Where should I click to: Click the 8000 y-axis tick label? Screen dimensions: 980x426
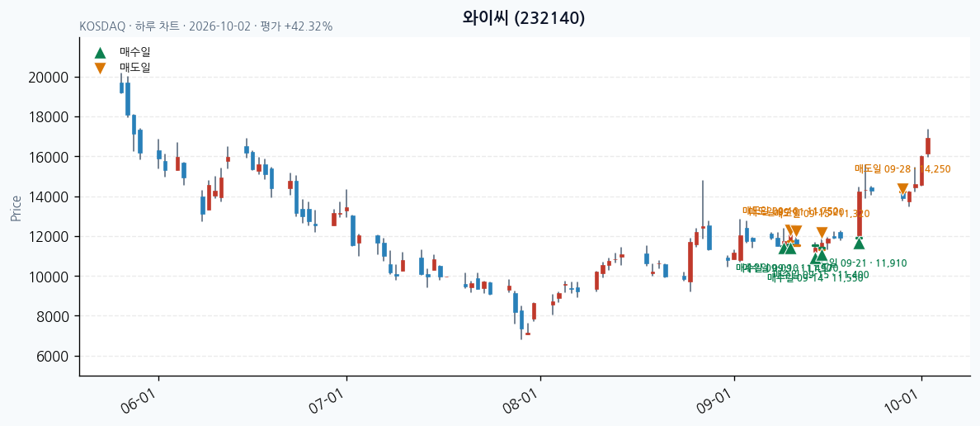point(51,316)
